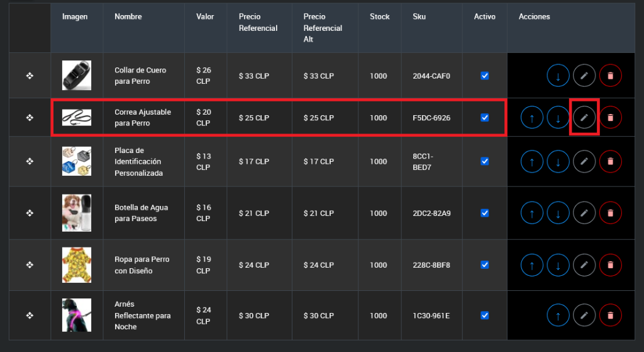Edit the Collar de Cuero para Perro product

pos(584,76)
